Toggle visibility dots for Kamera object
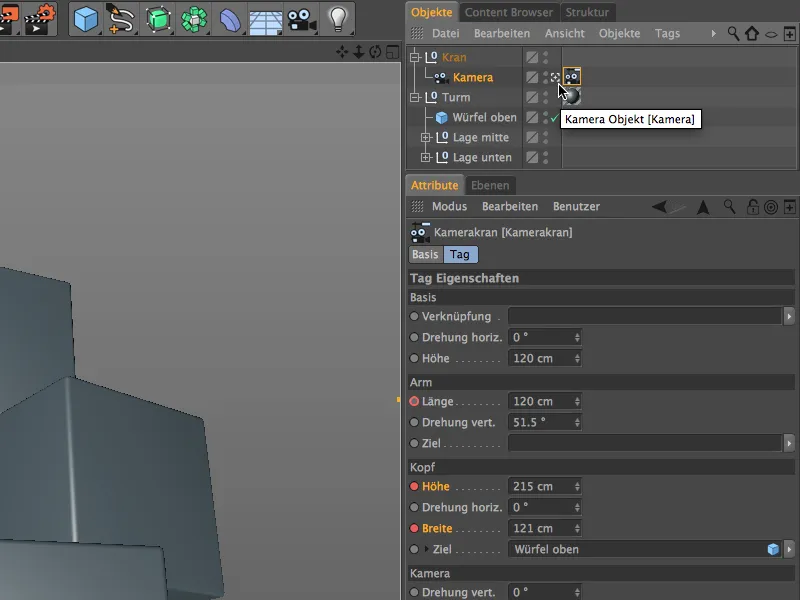This screenshot has width=800, height=600. (545, 78)
